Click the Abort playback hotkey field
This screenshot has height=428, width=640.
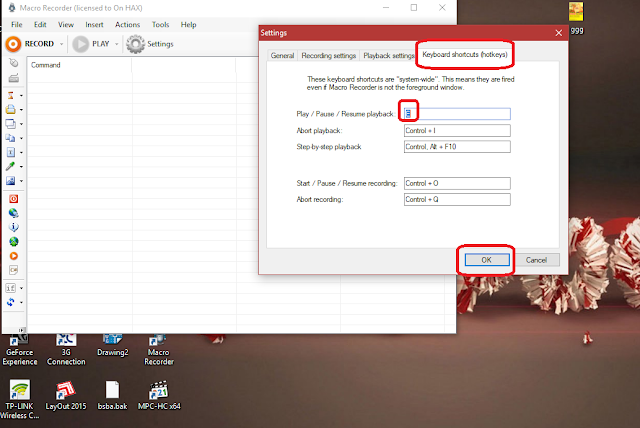click(457, 131)
